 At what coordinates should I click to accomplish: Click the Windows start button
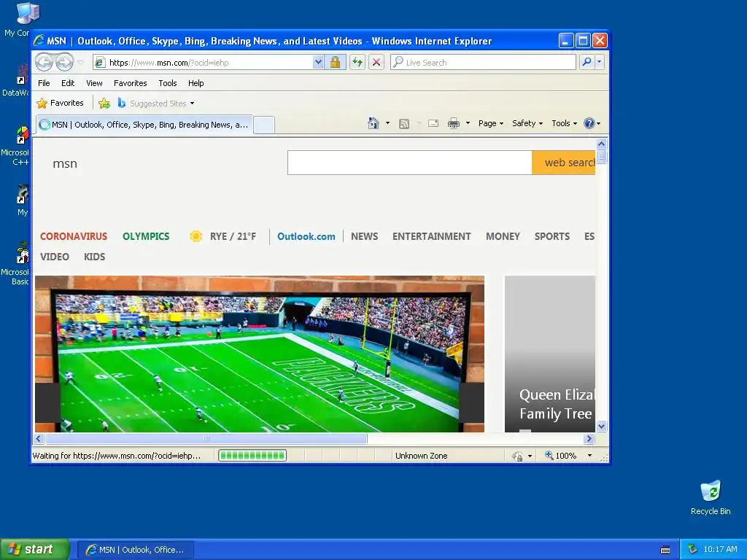(x=34, y=549)
